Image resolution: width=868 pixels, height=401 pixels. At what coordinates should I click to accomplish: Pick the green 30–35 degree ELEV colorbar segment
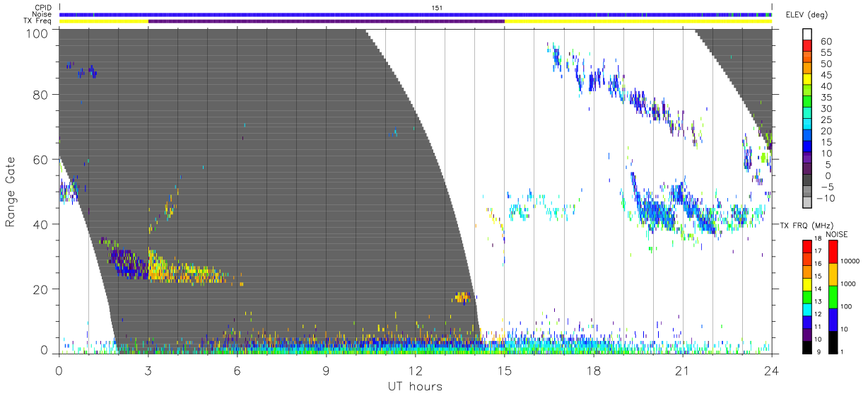pos(807,103)
